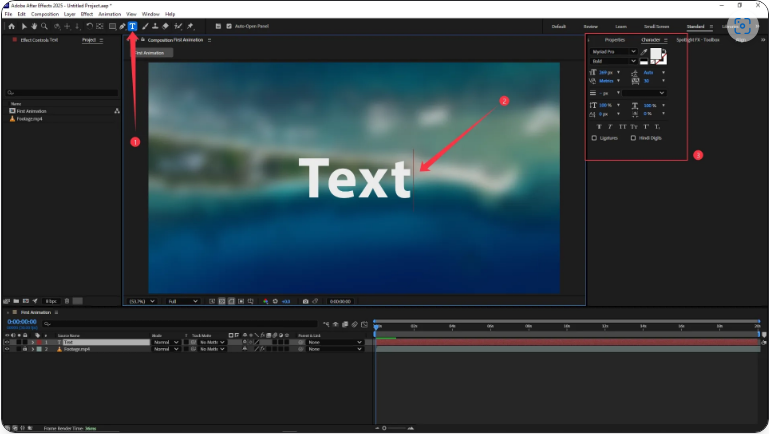Image resolution: width=769 pixels, height=434 pixels.
Task: Select the Rotation tool
Action: [x=89, y=26]
